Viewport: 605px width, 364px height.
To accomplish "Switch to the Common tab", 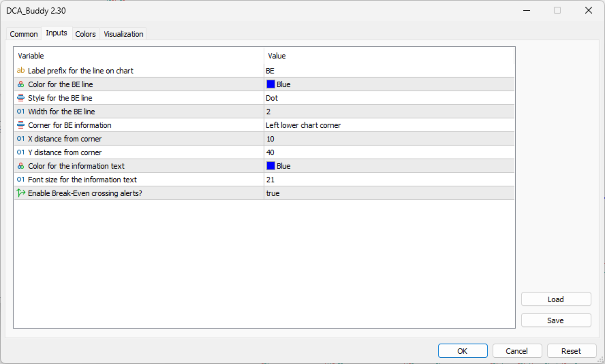I will pos(24,34).
